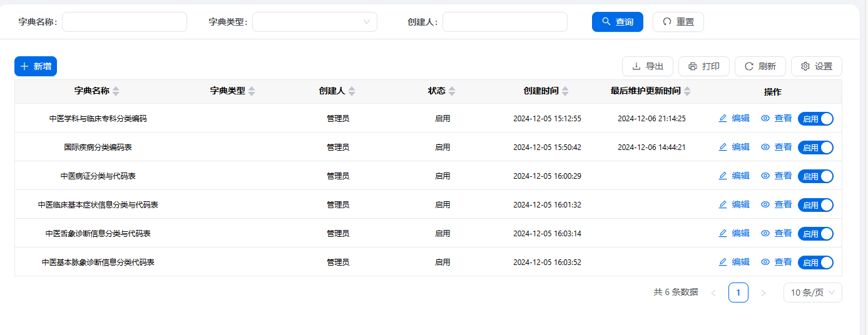The height and width of the screenshot is (335, 868).
Task: Sort by the 状态 column arrows
Action: tap(452, 91)
